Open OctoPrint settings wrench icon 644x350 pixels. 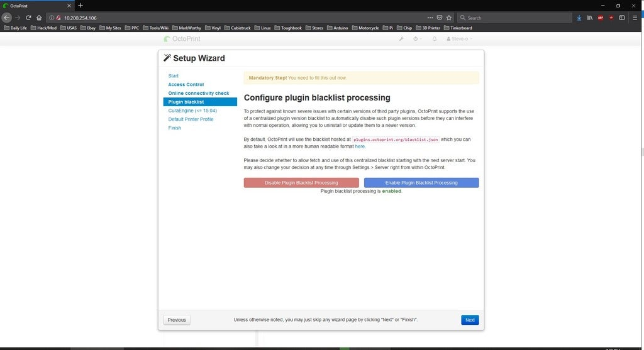click(x=401, y=38)
